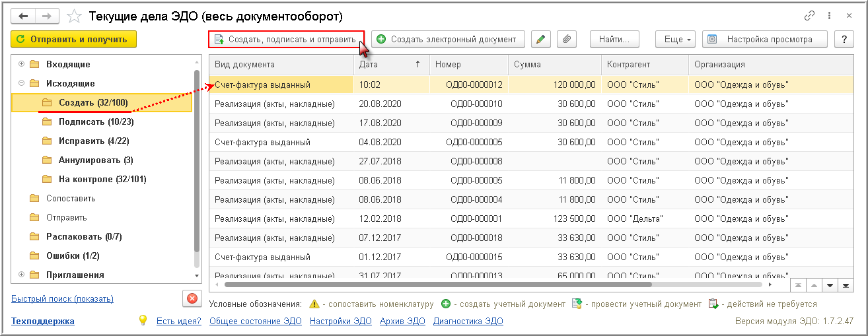This screenshot has height=336, width=868.
Task: Add this page to favorites with the star
Action: pyautogui.click(x=75, y=16)
